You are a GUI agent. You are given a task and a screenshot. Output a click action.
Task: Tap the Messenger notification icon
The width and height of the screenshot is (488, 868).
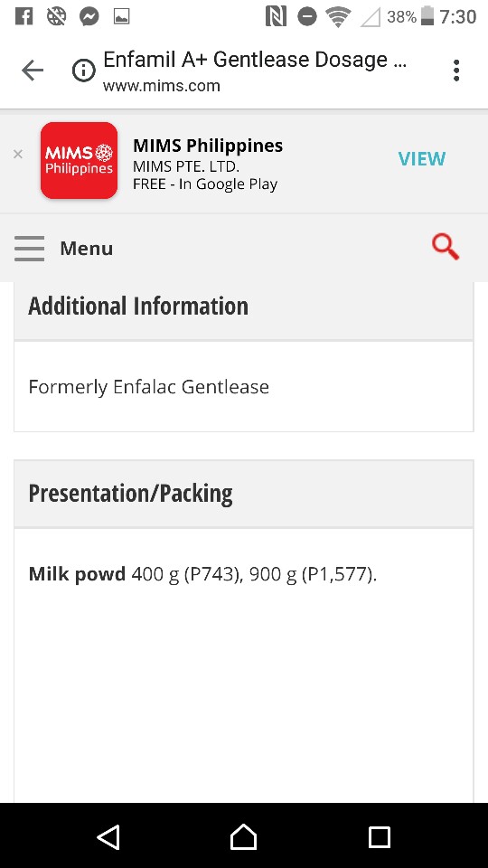(x=89, y=16)
